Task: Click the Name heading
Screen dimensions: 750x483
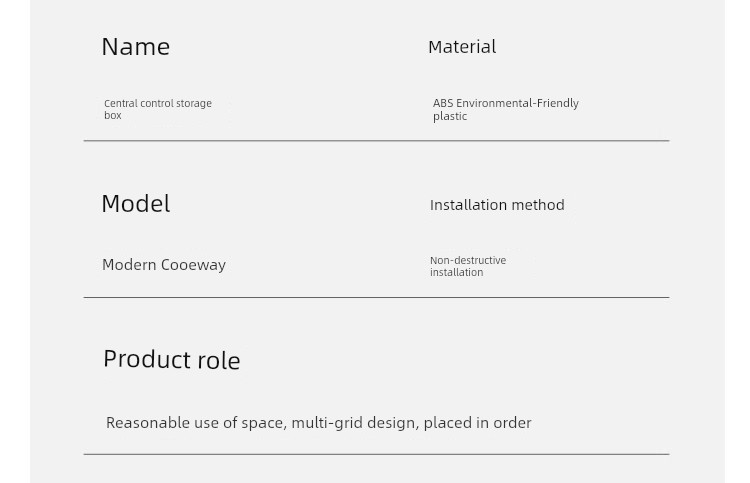Action: pos(136,47)
